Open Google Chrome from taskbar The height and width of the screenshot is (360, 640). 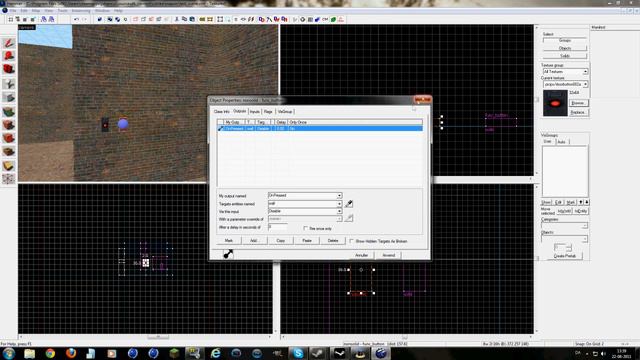50,353
